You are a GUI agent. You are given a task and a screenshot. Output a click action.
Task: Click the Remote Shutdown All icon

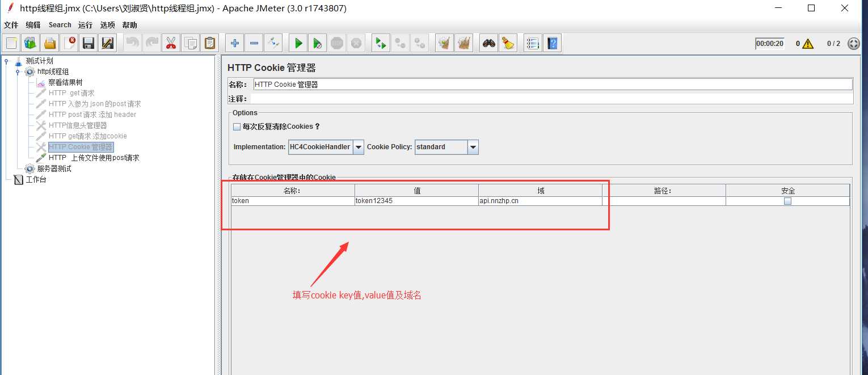(x=420, y=43)
